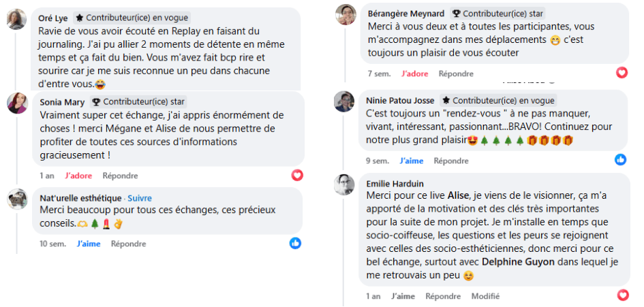Screen dimensions: 644x307
Task: Open Emilie Harduin's profile avatar
Action: click(x=345, y=184)
